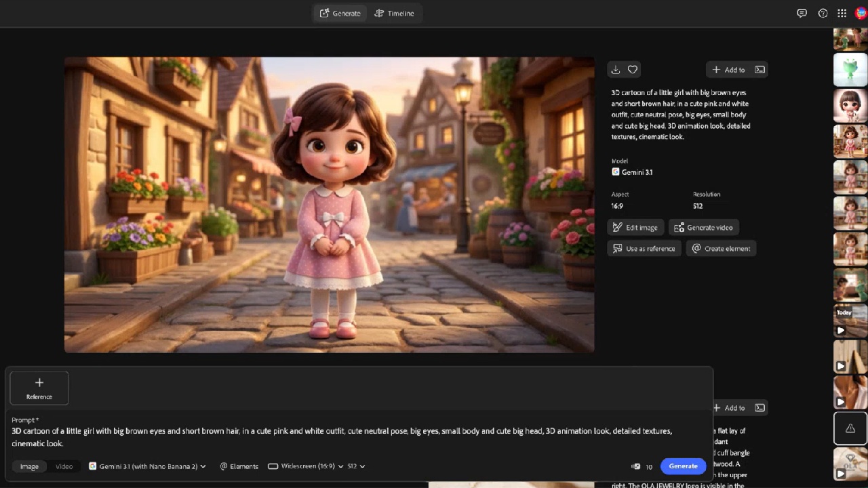
Task: Download the generated girl image
Action: 615,69
